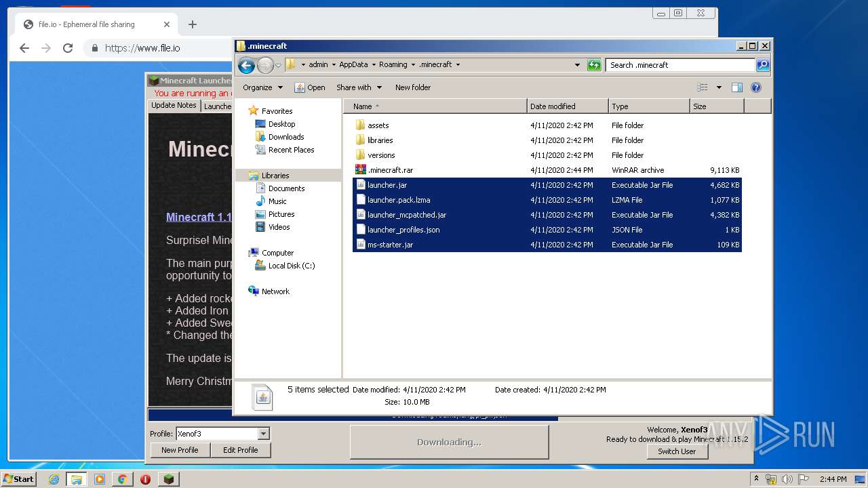
Task: Click Switch User in Minecraft Launcher
Action: 677,451
